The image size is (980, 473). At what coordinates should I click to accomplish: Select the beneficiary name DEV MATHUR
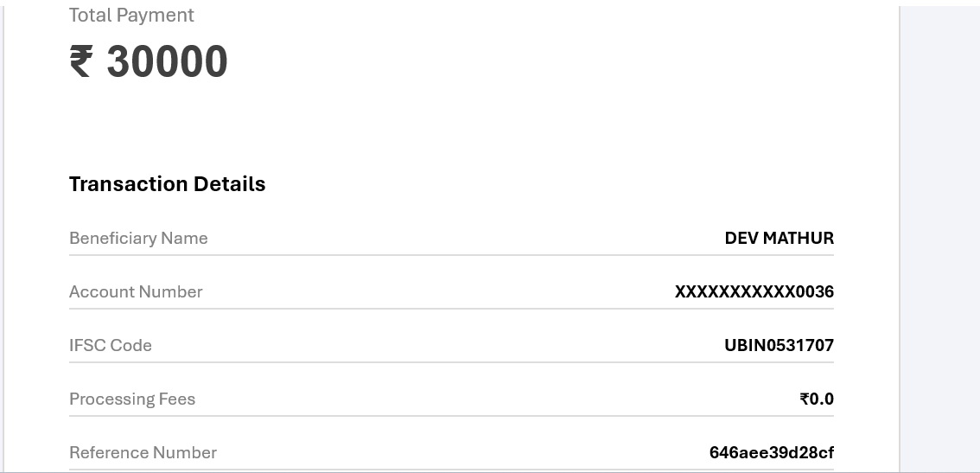coord(779,238)
